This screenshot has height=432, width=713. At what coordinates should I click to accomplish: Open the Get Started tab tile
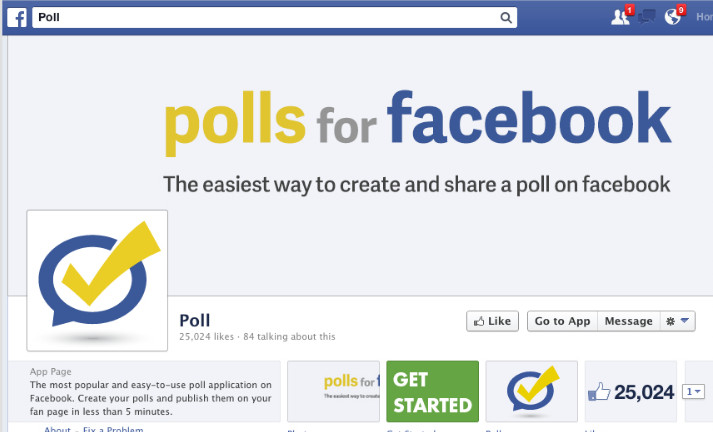pos(432,392)
